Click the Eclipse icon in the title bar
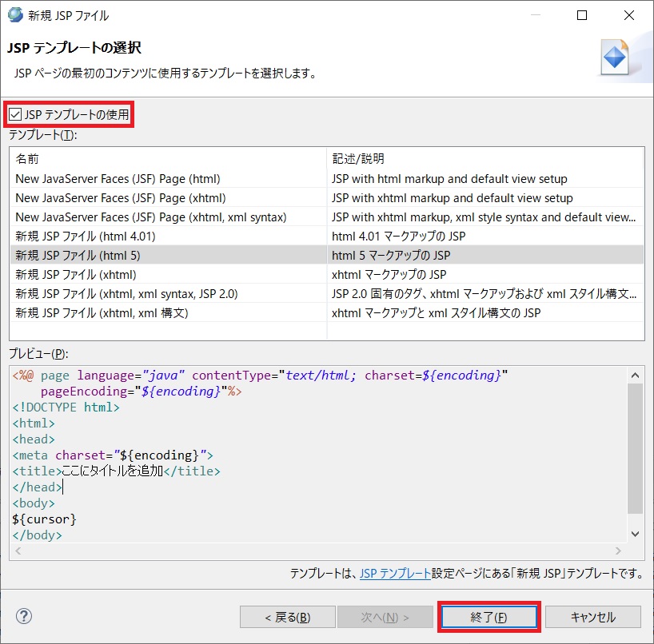Screen dimensions: 654x644 point(15,15)
